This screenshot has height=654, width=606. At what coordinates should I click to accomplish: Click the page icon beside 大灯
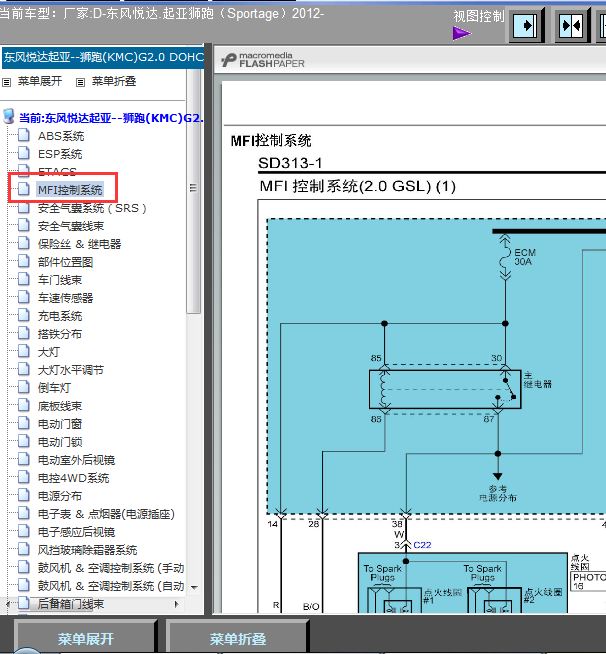click(24, 351)
